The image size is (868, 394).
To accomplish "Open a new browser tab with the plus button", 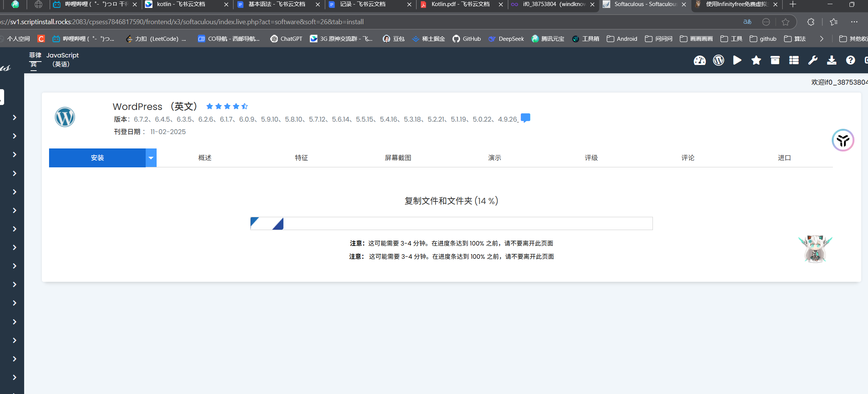I will pyautogui.click(x=793, y=5).
